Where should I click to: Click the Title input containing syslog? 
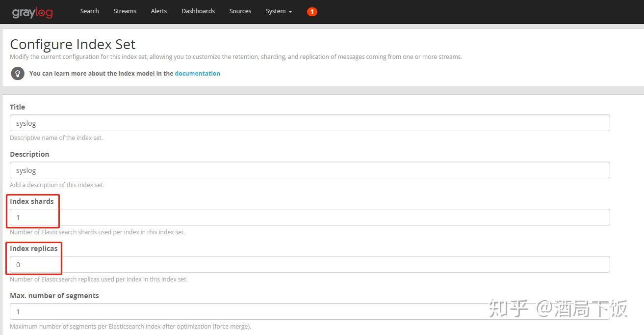pos(309,123)
